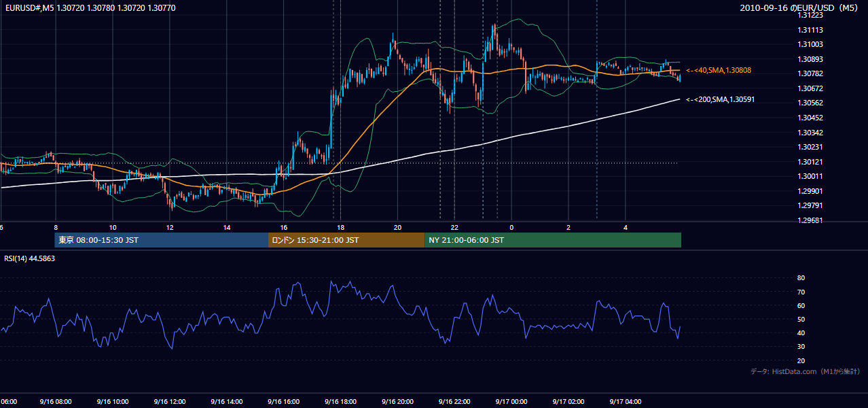Screen dimensions: 868x408
Task: Click the 9/16 18:00 time label
Action: coord(340,402)
